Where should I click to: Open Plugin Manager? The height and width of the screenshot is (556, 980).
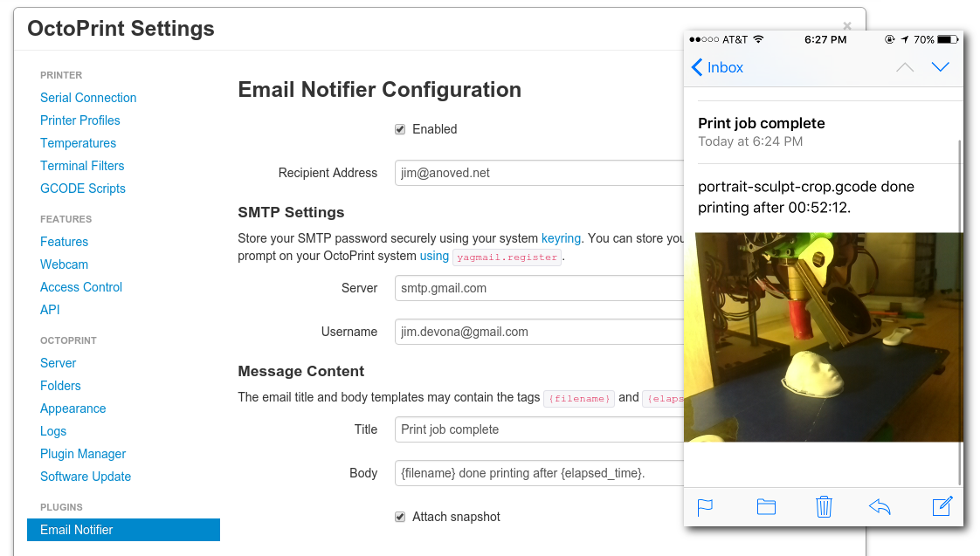83,454
